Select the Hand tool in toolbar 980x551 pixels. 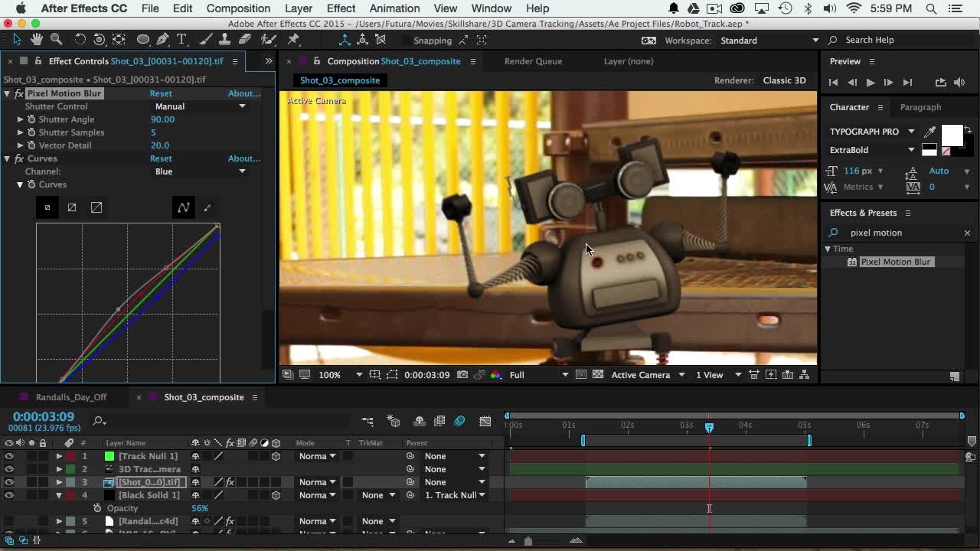pyautogui.click(x=36, y=39)
